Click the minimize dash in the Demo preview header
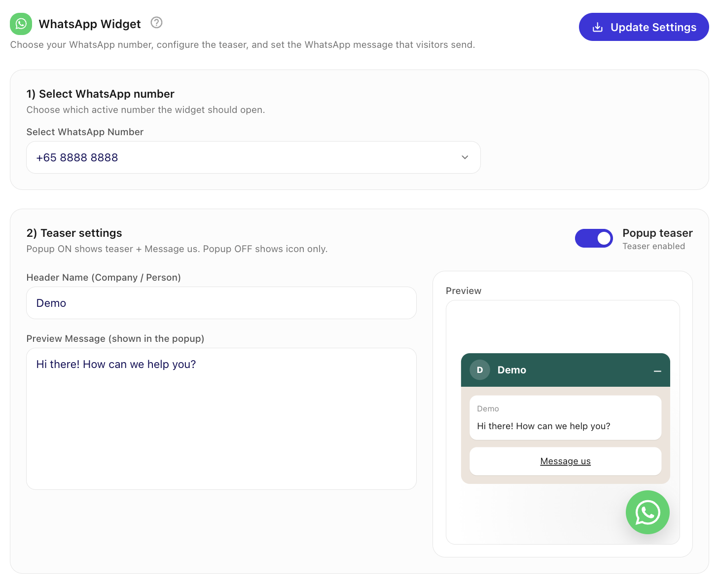This screenshot has width=720, height=588. [656, 371]
